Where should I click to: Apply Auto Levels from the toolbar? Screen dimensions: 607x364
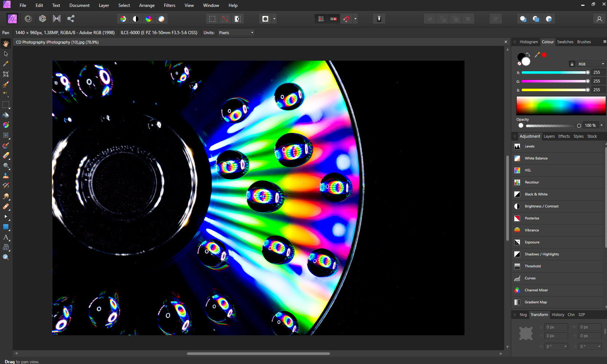[123, 19]
